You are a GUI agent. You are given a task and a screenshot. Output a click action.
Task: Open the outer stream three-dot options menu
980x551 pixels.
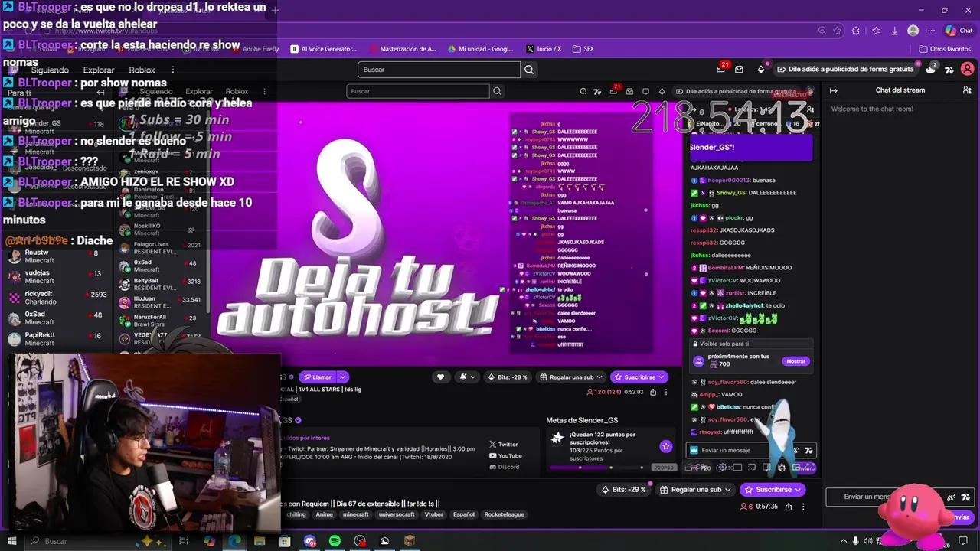pyautogui.click(x=803, y=507)
